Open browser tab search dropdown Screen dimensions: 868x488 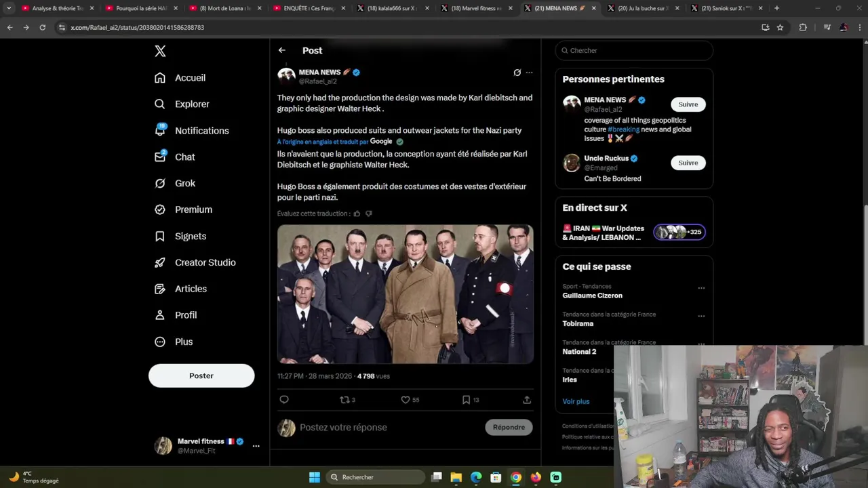pos(9,8)
